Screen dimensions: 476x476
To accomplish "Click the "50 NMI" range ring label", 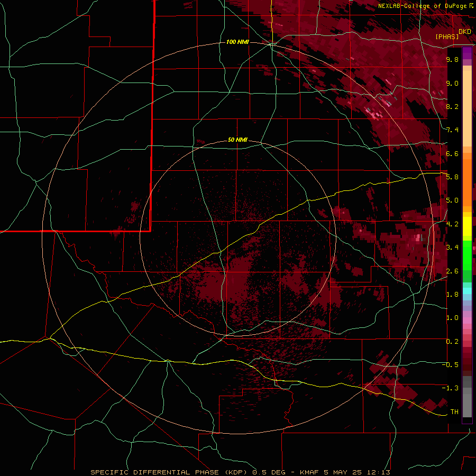I will 237,140.
